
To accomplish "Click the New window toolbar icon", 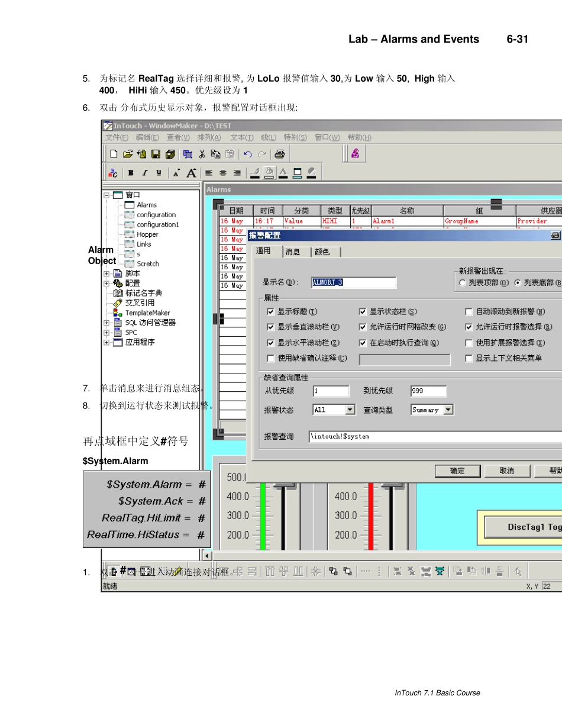I will (114, 154).
